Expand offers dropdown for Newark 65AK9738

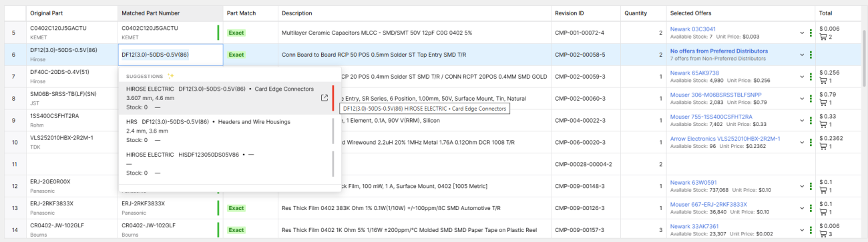click(802, 76)
